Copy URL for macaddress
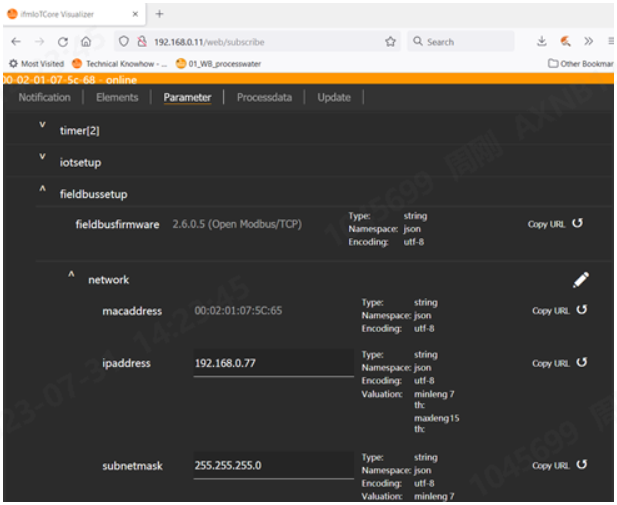Image resolution: width=617 pixels, height=505 pixels. (x=550, y=311)
